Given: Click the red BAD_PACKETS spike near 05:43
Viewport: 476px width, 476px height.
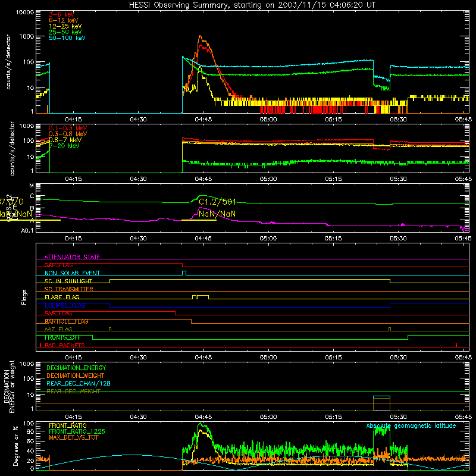Looking at the screenshot, I should [456, 345].
